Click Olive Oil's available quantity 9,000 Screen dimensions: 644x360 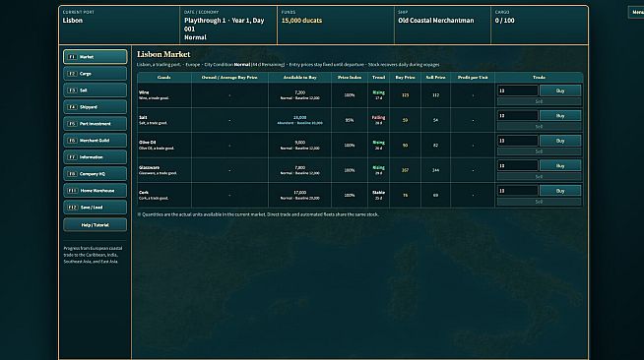click(x=299, y=143)
